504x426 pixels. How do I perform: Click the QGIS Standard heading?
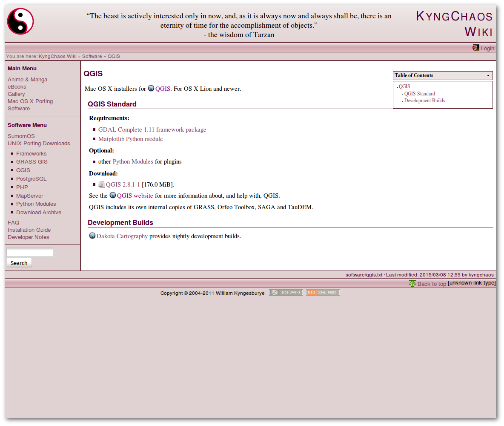(112, 104)
